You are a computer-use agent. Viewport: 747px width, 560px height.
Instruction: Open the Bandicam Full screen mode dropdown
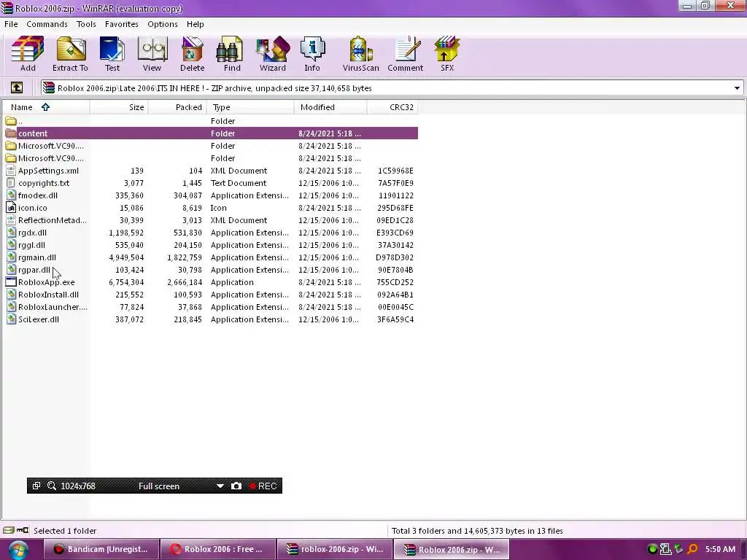[220, 486]
